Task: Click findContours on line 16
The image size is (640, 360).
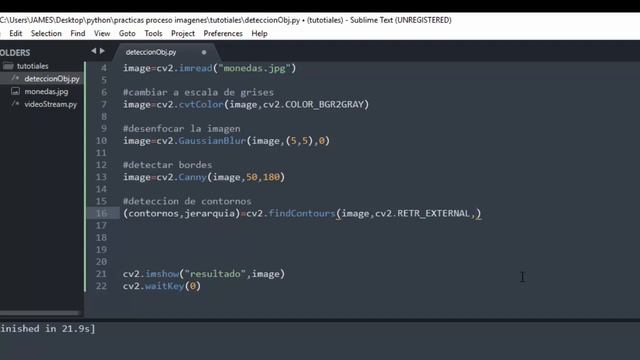Action: click(302, 213)
